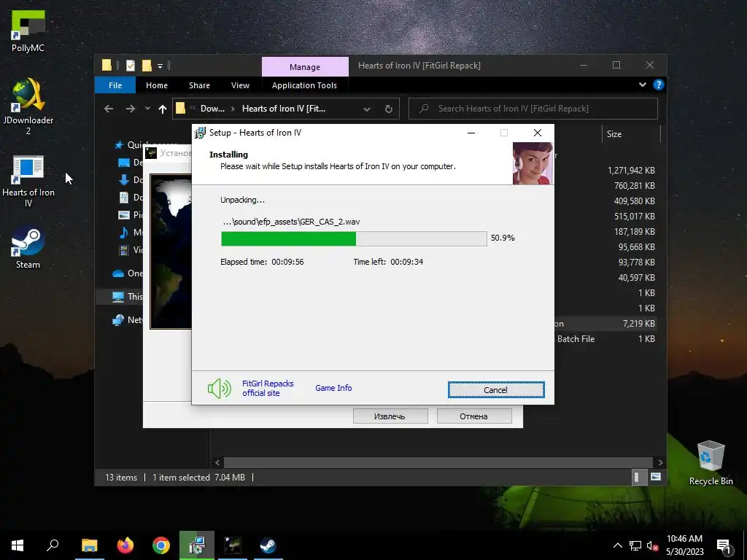Click the installation progress bar

354,238
